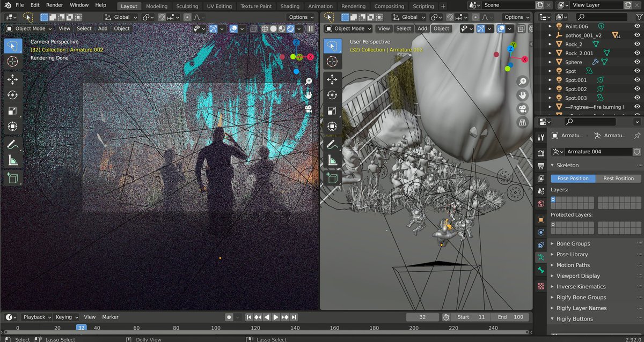Select the Transform tool in left viewport
This screenshot has width=644, height=342.
[12, 127]
